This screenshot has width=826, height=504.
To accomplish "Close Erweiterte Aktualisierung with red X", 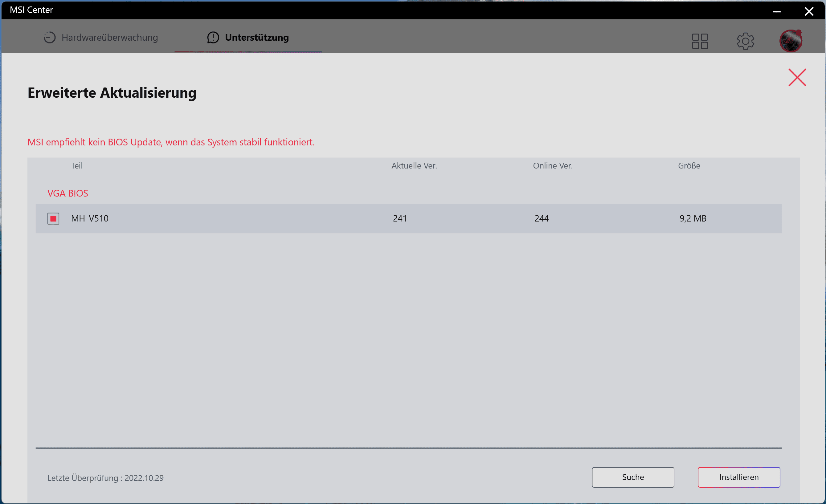I will (x=797, y=78).
